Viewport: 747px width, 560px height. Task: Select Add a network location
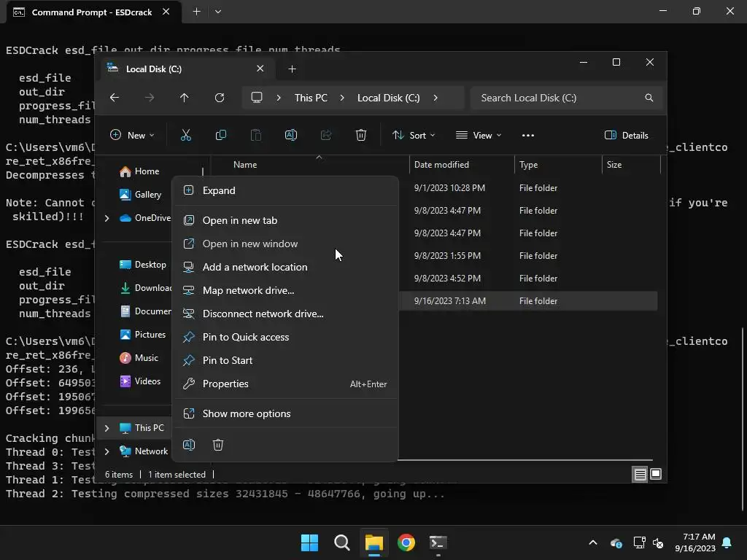(285, 267)
